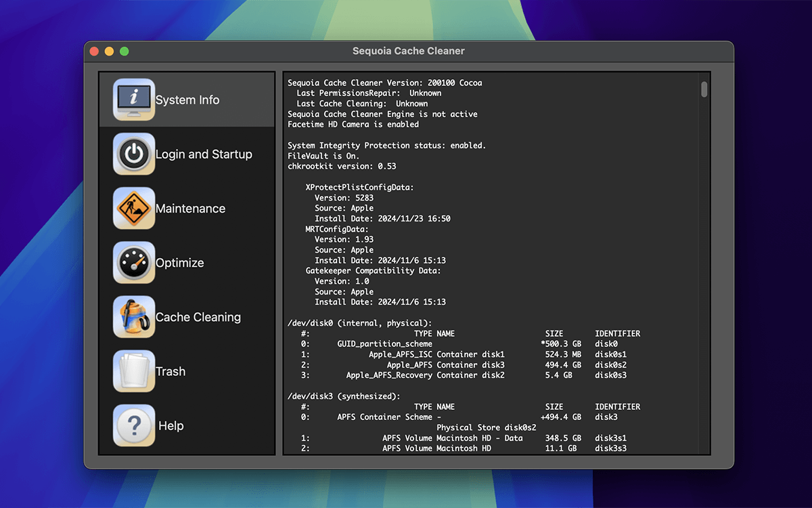Click 'Sequoia Cache Cleaner Engine is not active' line
This screenshot has height=508, width=812.
coord(382,114)
